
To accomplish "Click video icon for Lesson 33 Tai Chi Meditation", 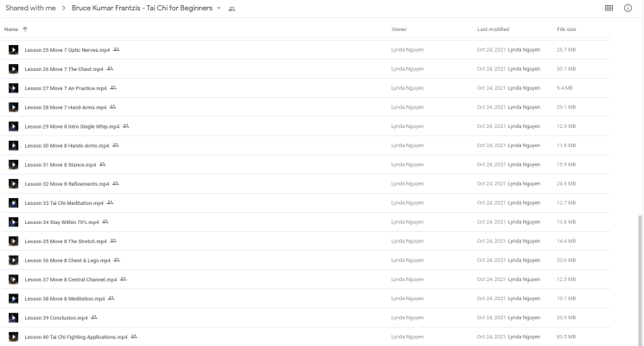I will coord(13,202).
